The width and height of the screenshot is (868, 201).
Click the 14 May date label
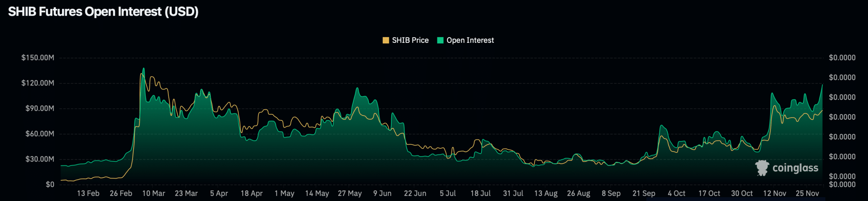click(x=317, y=194)
